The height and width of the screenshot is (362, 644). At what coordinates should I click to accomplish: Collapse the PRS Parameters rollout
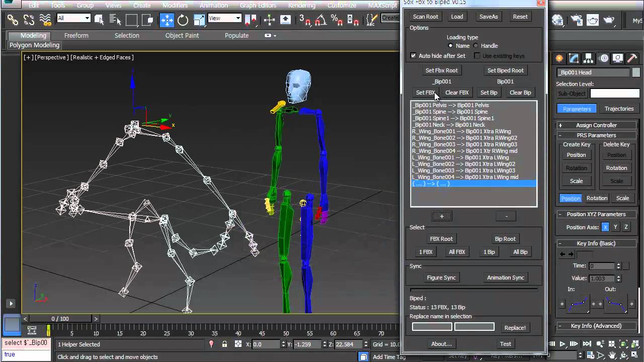click(596, 135)
